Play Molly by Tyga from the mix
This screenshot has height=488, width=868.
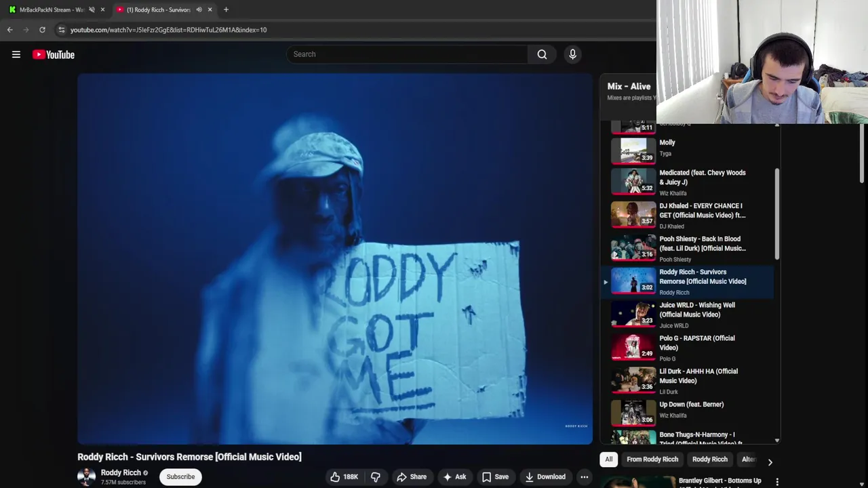pyautogui.click(x=688, y=149)
